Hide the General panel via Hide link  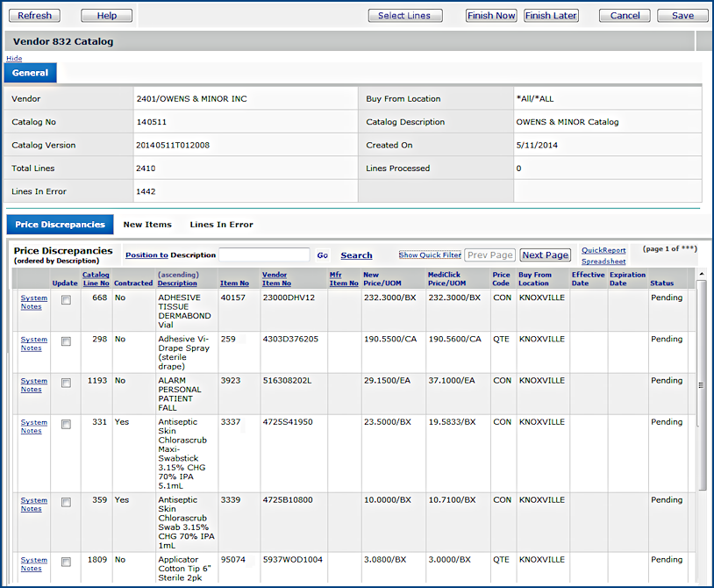[x=14, y=58]
